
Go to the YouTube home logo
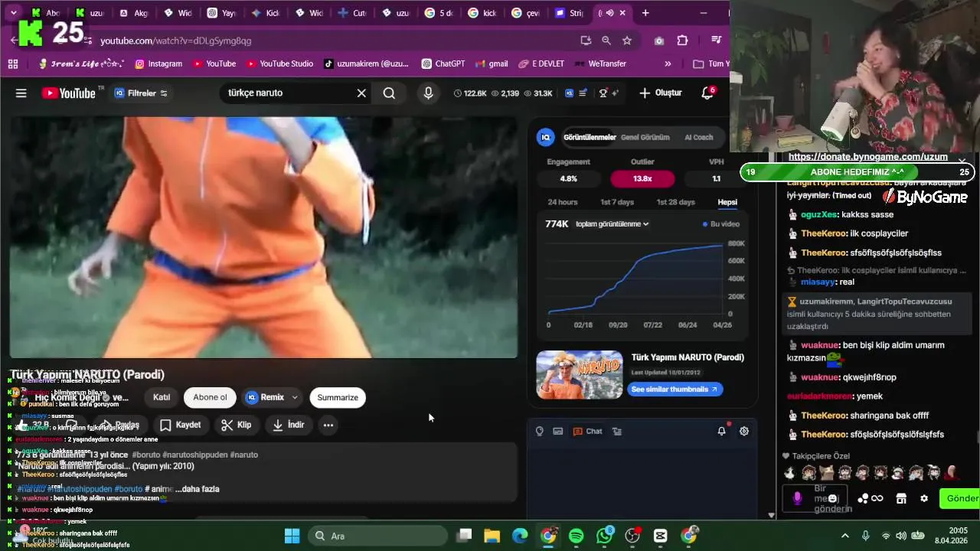[68, 93]
